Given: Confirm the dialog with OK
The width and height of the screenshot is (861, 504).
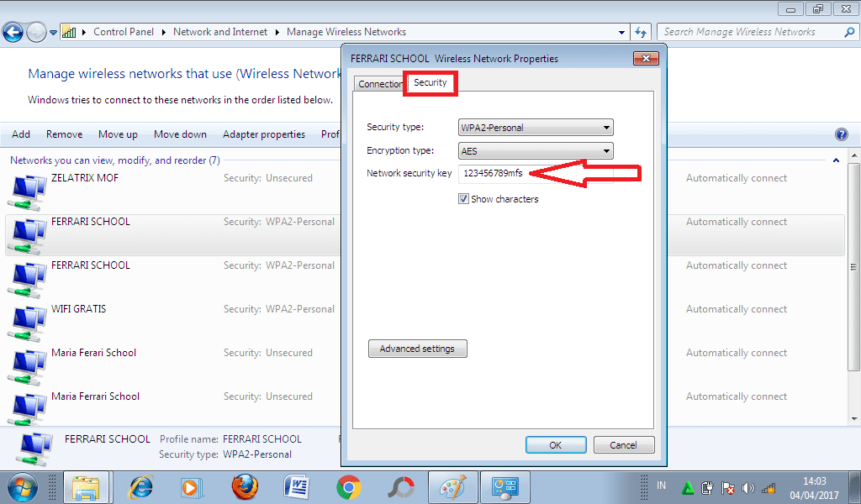Looking at the screenshot, I should click(x=556, y=444).
